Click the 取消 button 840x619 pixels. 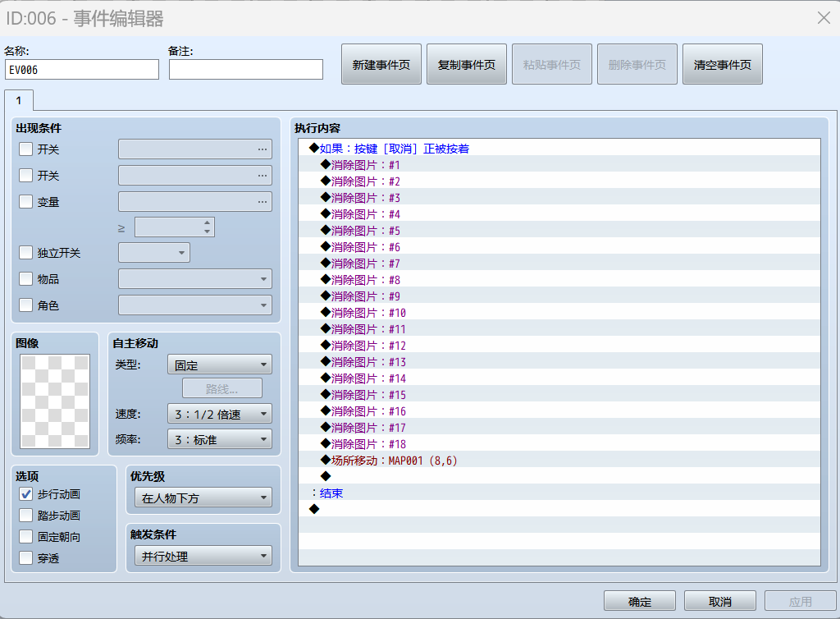pyautogui.click(x=720, y=601)
